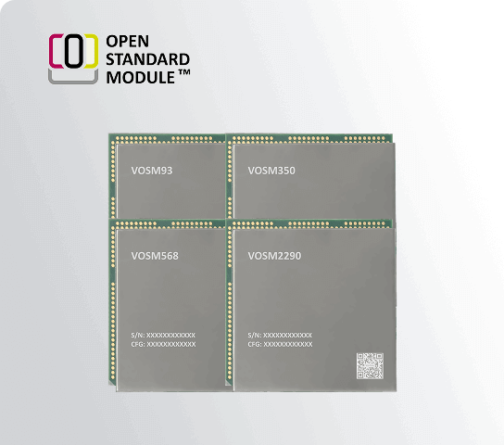The image size is (504, 445).
Task: Select the VOSM568 module label
Action: (155, 256)
